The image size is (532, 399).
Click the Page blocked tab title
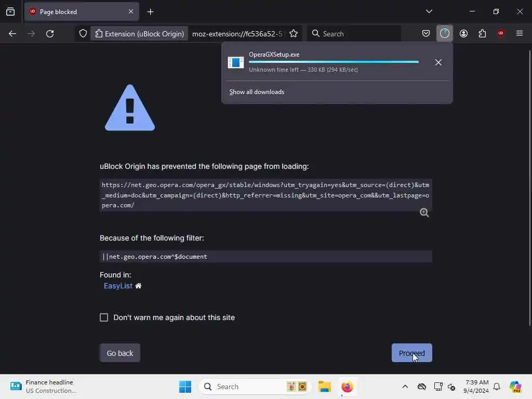click(58, 12)
